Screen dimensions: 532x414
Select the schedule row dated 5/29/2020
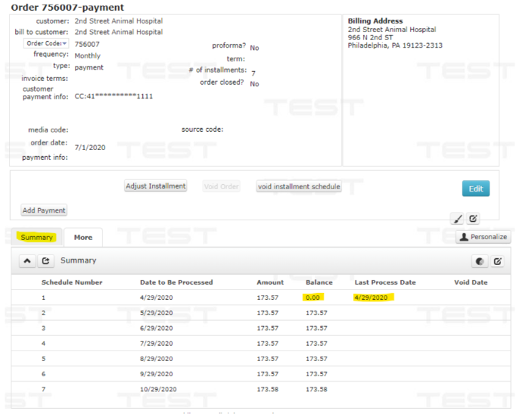coord(156,313)
